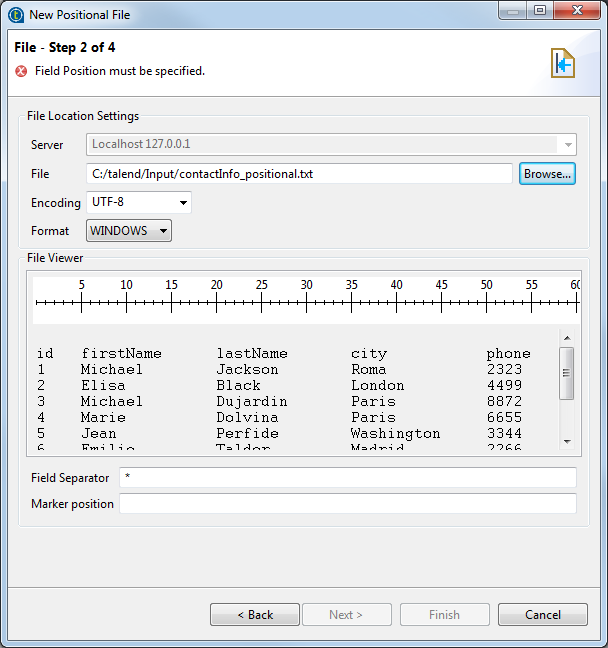The width and height of the screenshot is (608, 648).
Task: Click the file viewer scroll up arrow
Action: (x=567, y=338)
